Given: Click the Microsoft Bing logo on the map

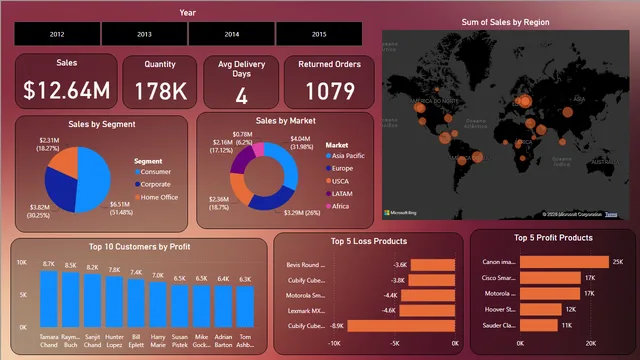Looking at the screenshot, I should click(400, 213).
